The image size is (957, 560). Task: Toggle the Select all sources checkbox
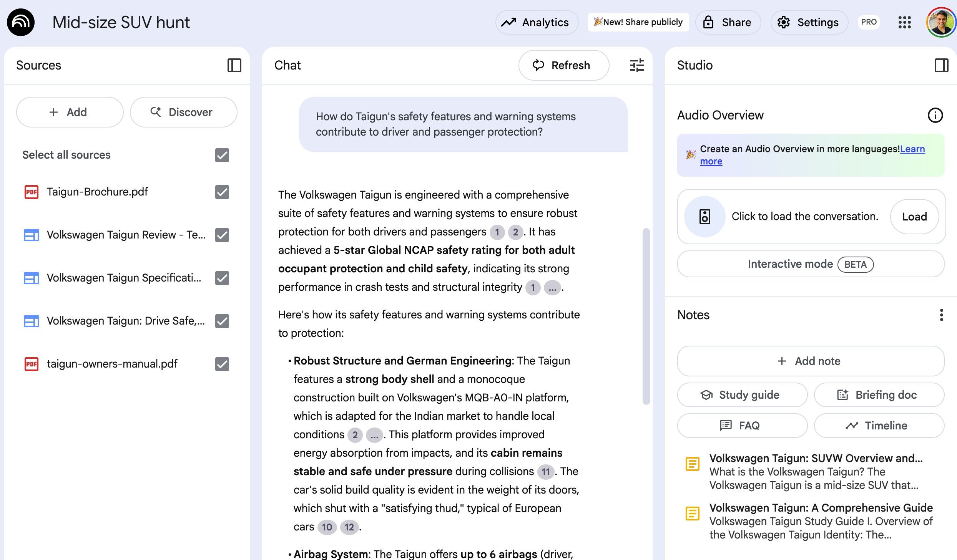222,155
